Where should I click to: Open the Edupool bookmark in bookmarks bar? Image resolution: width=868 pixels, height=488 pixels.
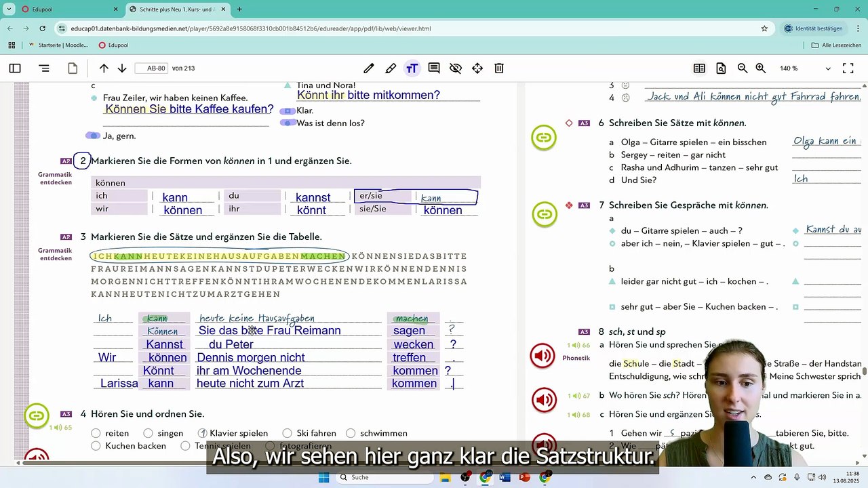(x=113, y=45)
